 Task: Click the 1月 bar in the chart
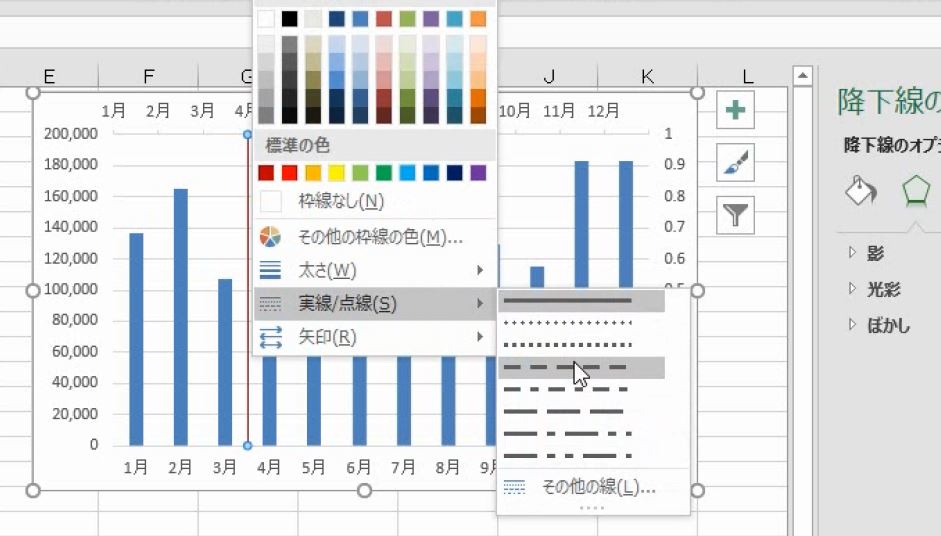point(136,339)
